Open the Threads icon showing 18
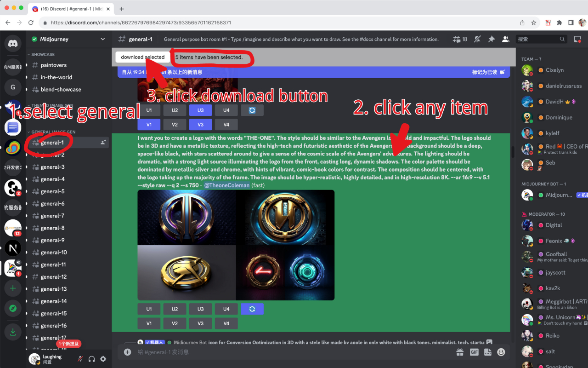This screenshot has width=588, height=368. coord(460,39)
